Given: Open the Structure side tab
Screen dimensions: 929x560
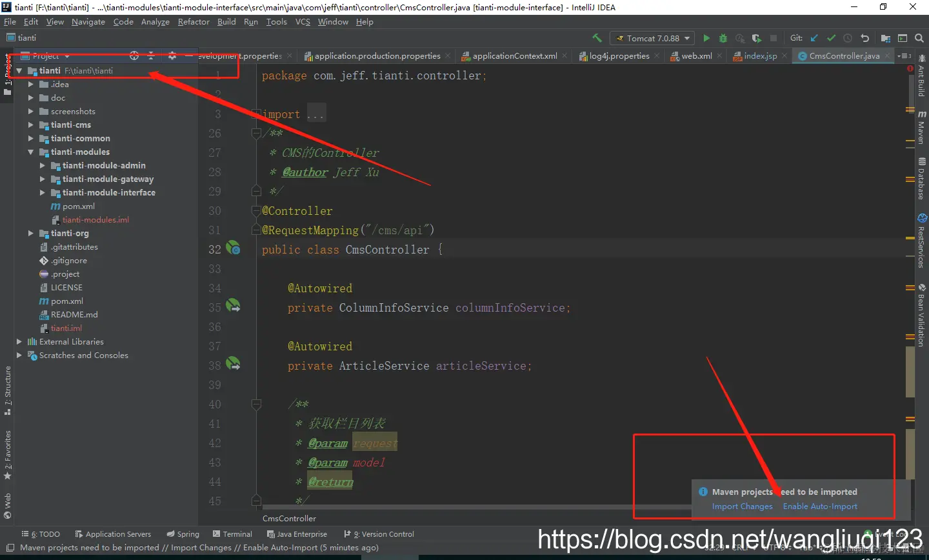Looking at the screenshot, I should 8,390.
